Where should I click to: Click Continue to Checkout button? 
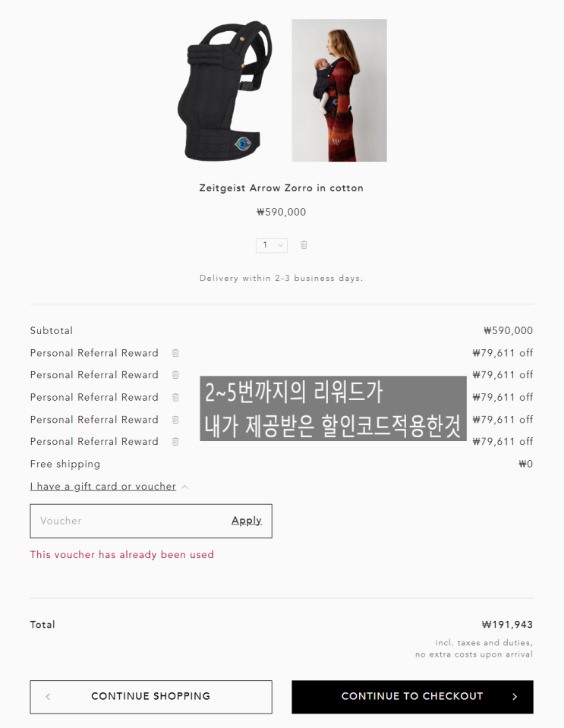(412, 696)
